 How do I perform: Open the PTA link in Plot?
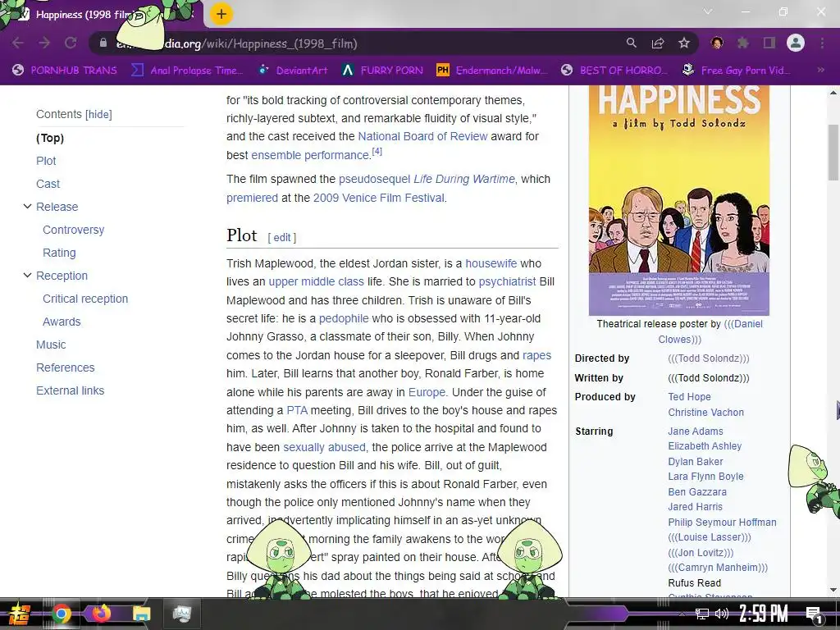(297, 410)
